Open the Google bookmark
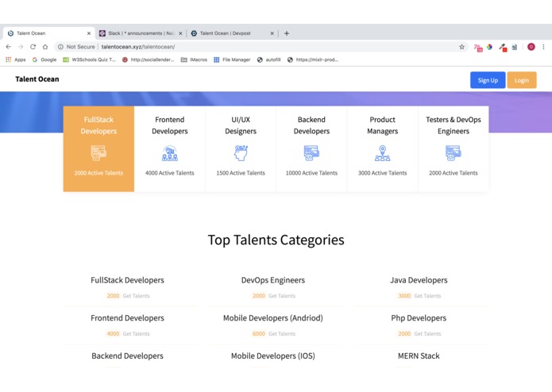 coord(44,60)
